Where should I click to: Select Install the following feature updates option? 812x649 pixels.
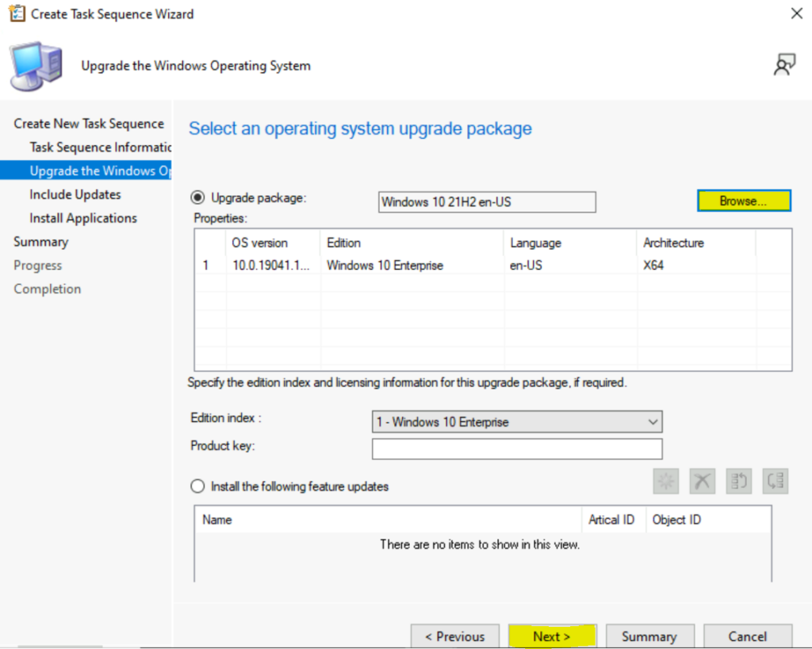pyautogui.click(x=197, y=486)
